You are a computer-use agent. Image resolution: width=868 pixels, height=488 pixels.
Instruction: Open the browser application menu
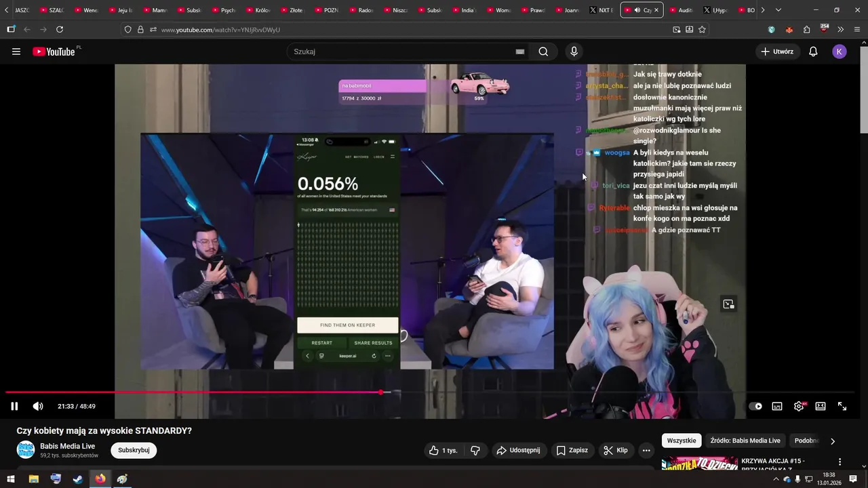click(x=857, y=30)
